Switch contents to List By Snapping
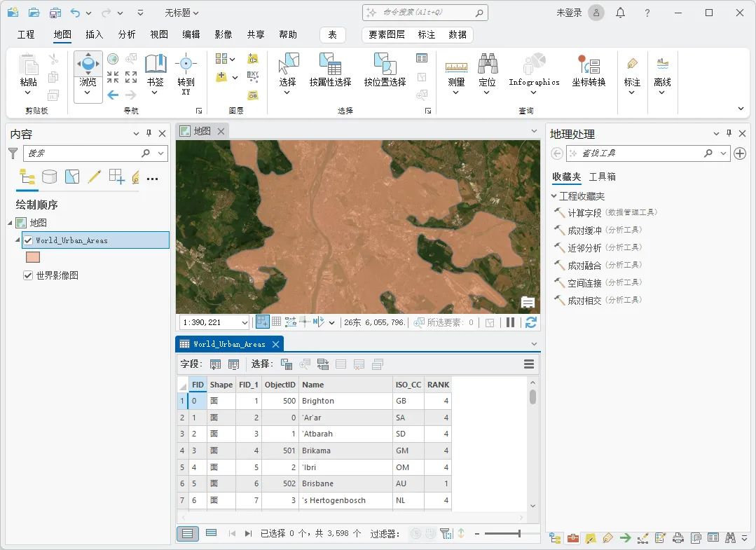This screenshot has height=550, width=756. [117, 177]
